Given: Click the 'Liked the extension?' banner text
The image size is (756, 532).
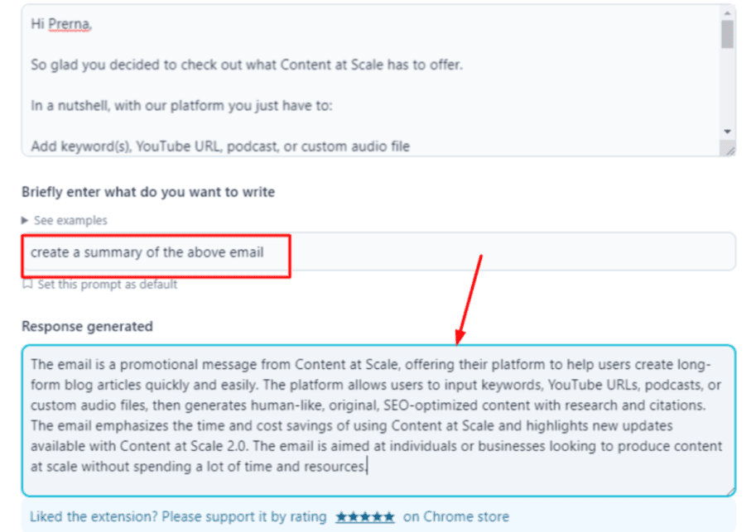Looking at the screenshot, I should (178, 517).
